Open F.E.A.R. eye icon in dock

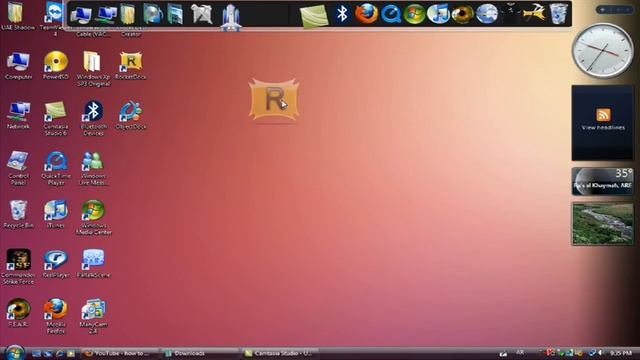click(462, 14)
